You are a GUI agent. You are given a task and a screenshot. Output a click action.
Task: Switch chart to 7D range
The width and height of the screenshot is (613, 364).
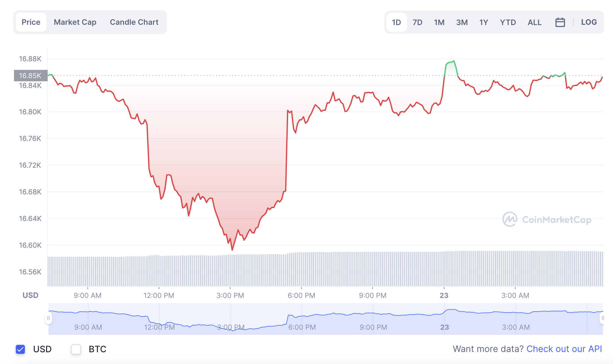[x=417, y=22]
